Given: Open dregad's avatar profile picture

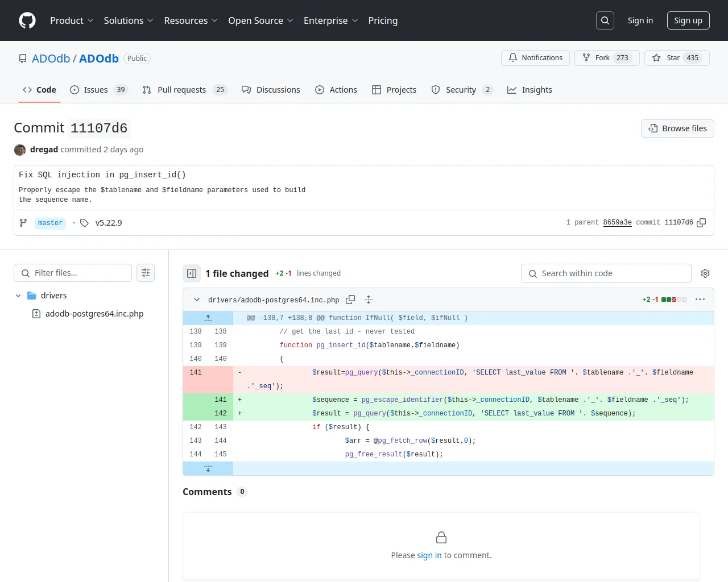Looking at the screenshot, I should [20, 149].
